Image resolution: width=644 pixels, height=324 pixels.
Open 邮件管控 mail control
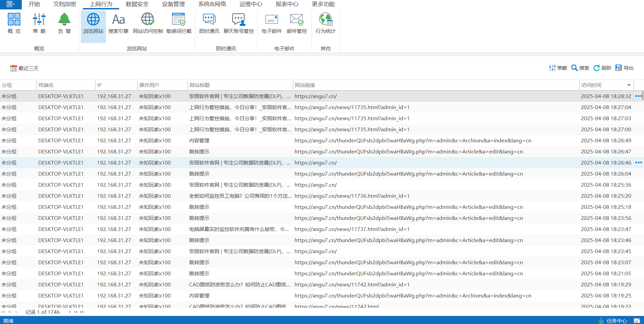coord(297,24)
